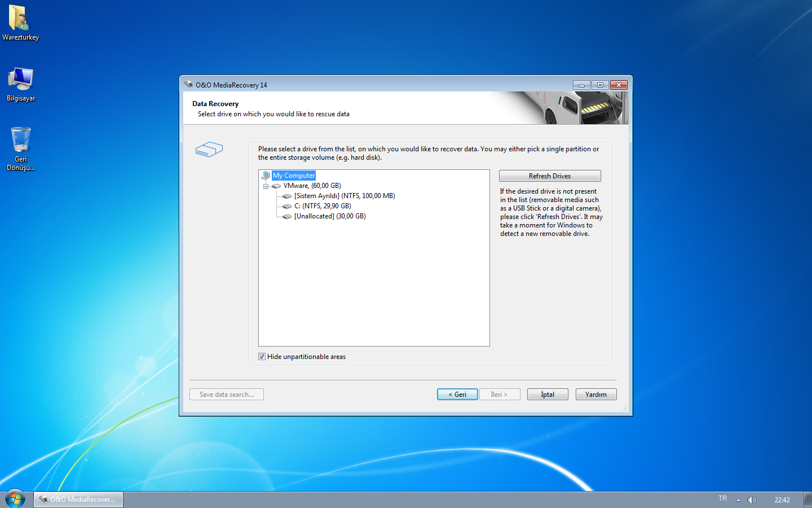This screenshot has height=508, width=812.
Task: Click the O&O MediaRecover taskbar button
Action: (x=78, y=500)
